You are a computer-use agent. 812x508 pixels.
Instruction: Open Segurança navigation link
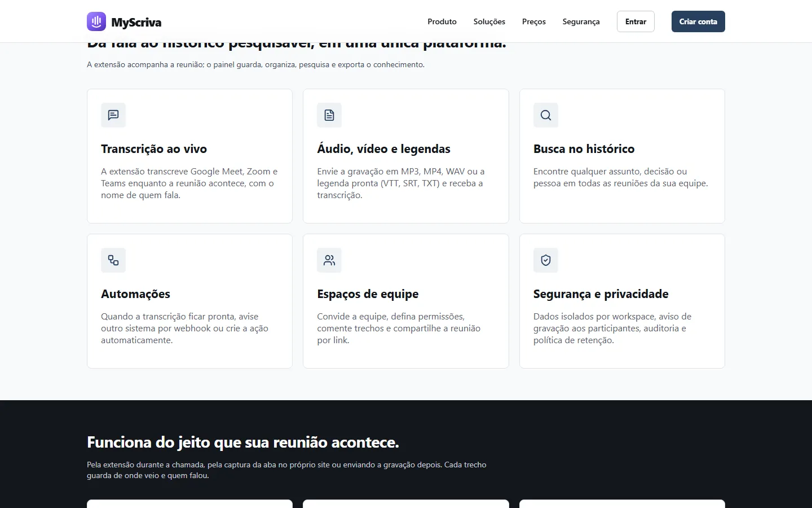(x=581, y=21)
